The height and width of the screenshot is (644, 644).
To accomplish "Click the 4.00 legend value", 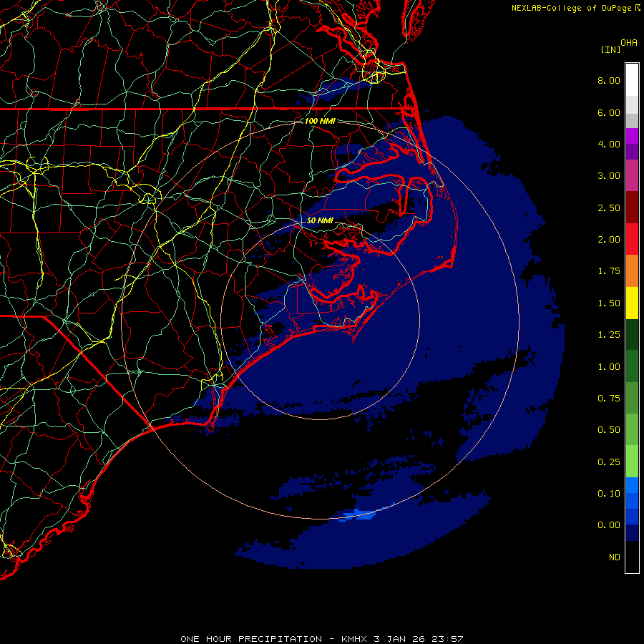I will [x=609, y=144].
